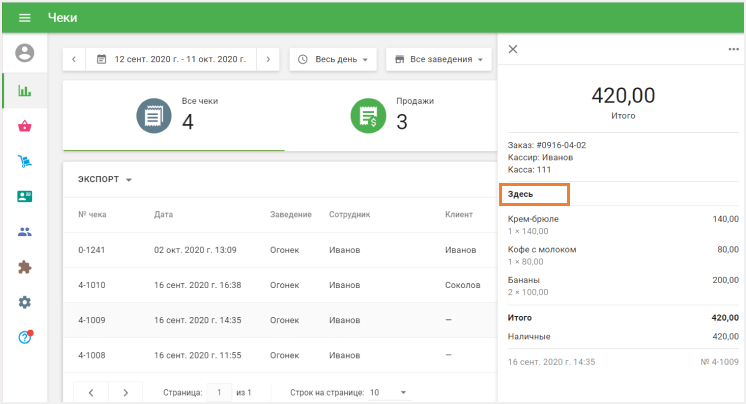This screenshot has height=404, width=746.
Task: Open the integrations puzzle piece icon
Action: pyautogui.click(x=24, y=267)
